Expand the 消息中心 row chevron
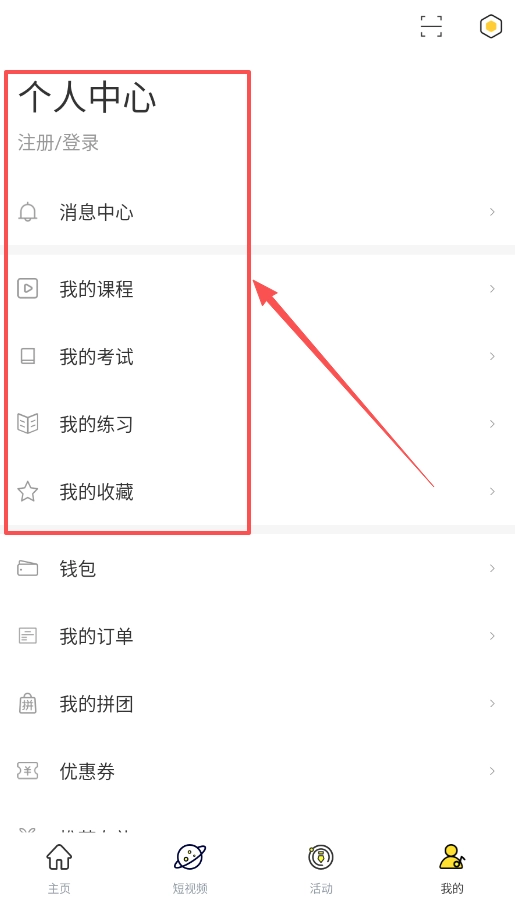515x903 pixels. point(493,212)
